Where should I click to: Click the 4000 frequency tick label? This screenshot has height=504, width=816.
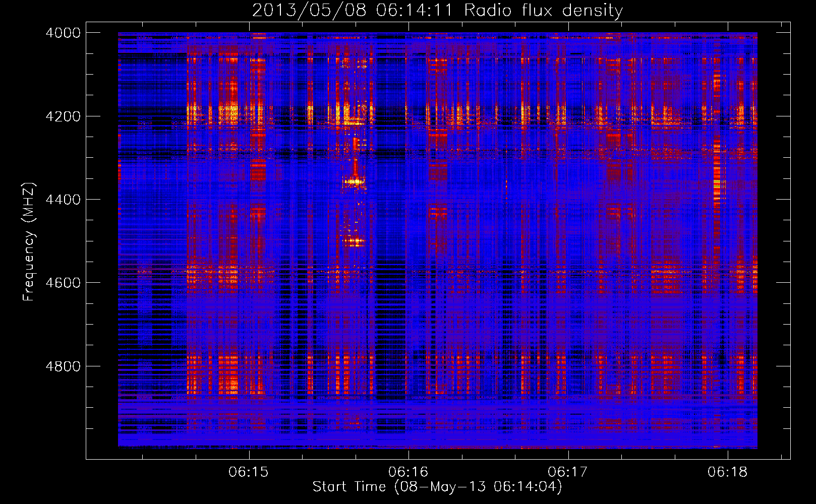pos(63,33)
